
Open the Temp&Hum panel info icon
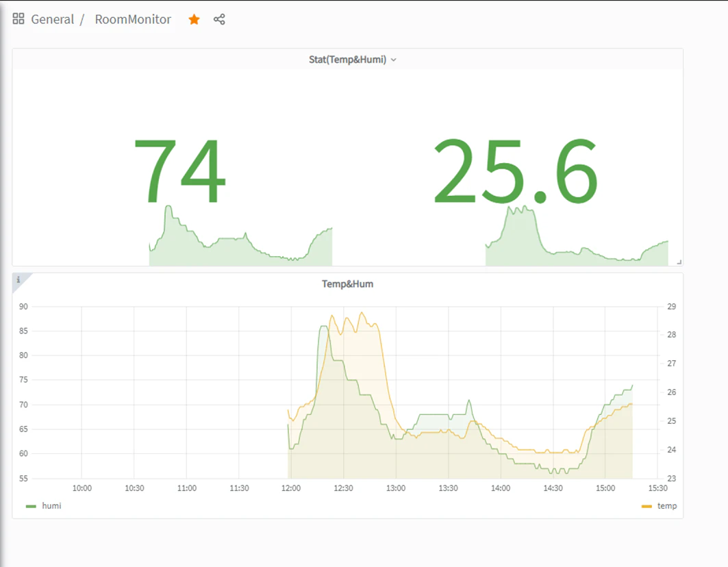click(18, 279)
